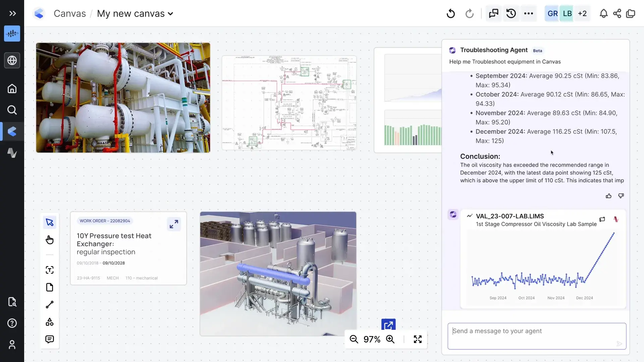644x362 pixels.
Task: Give thumbs up to the agent response
Action: (609, 196)
